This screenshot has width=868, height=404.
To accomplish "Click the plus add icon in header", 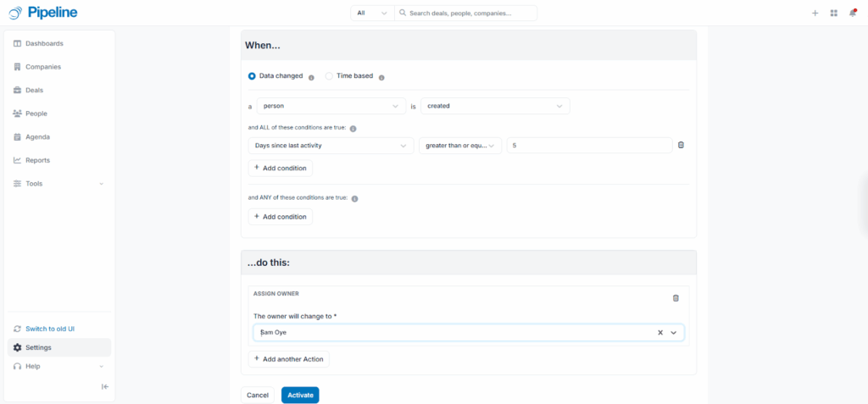I will coord(815,13).
